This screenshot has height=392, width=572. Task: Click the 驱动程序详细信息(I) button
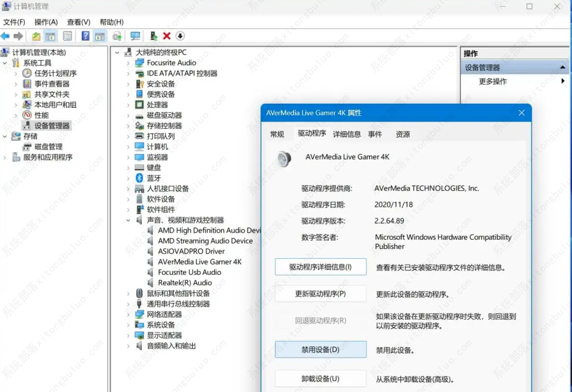point(320,267)
